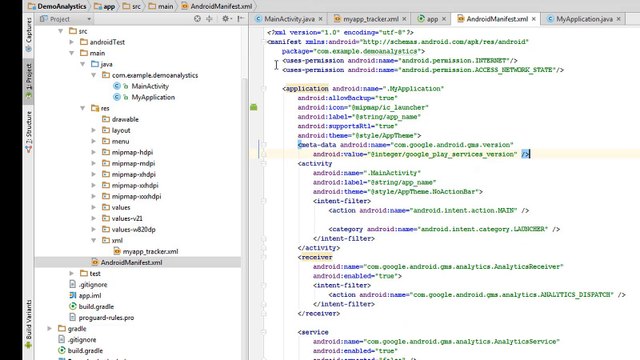Select the mipmap-xhdpi folder
Viewport: 640px width, 360px height.
pos(133,174)
